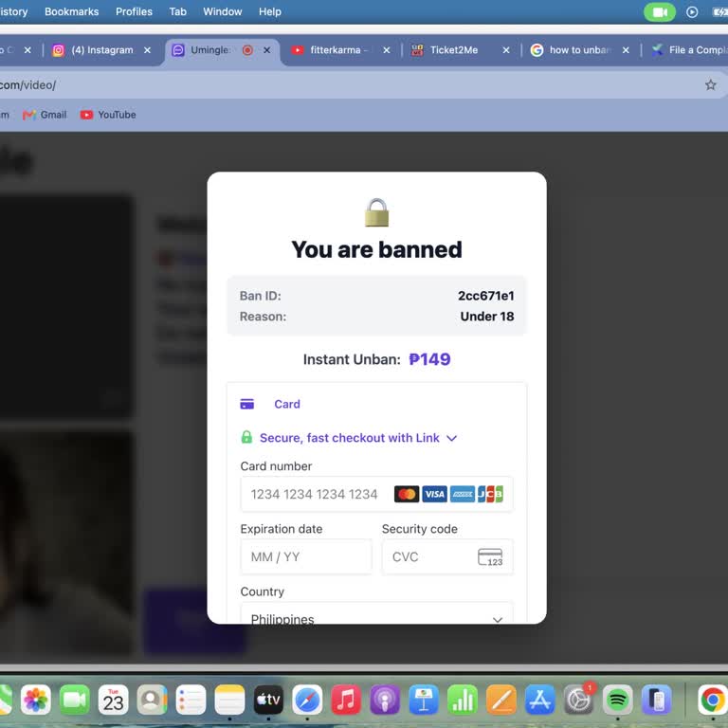Open the Notes app in the dock
This screenshot has width=728, height=728.
point(229,700)
